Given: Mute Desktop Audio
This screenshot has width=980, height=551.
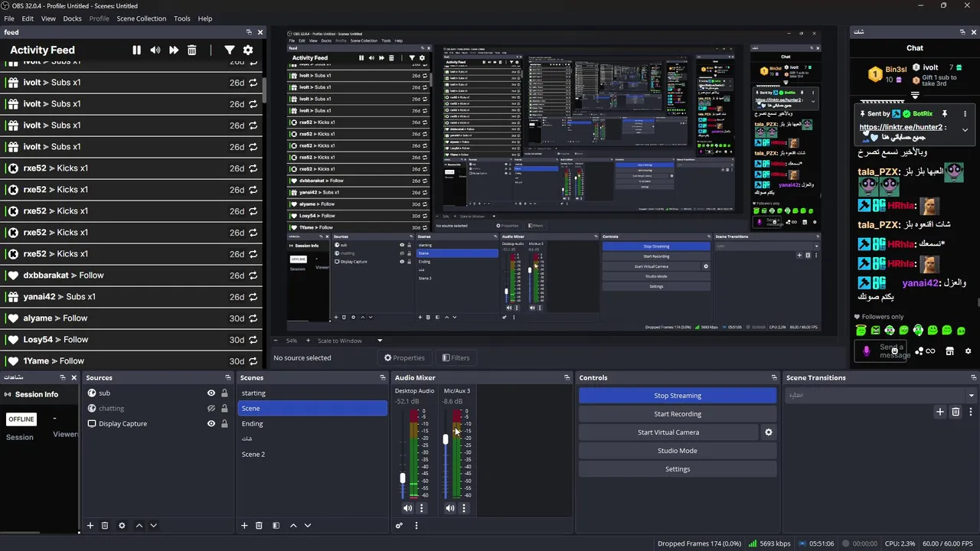Looking at the screenshot, I should pos(407,508).
